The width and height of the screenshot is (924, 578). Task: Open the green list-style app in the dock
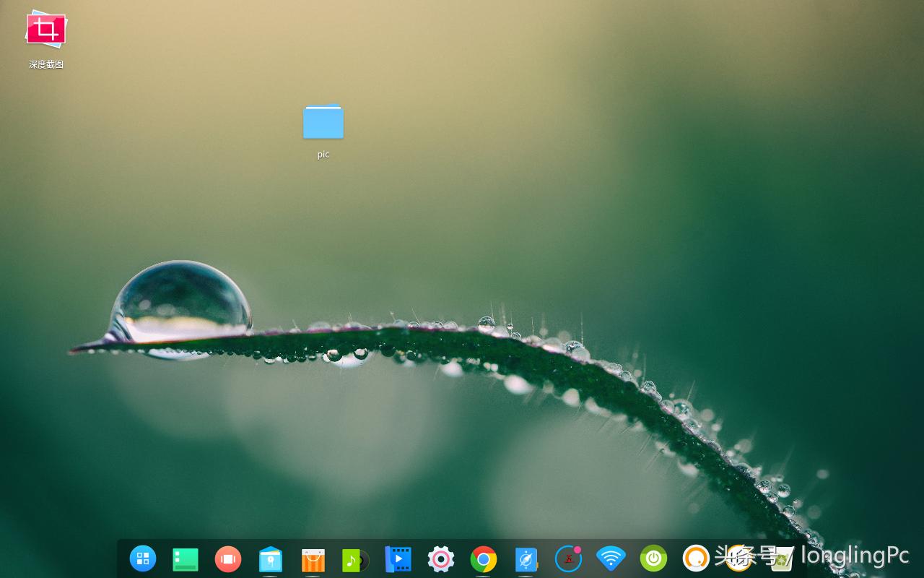tap(186, 558)
